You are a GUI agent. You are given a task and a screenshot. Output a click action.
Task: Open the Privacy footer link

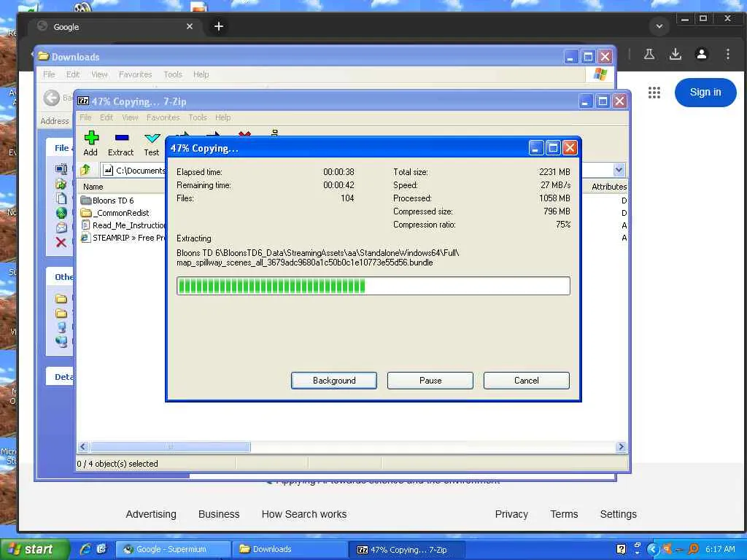[x=511, y=514]
